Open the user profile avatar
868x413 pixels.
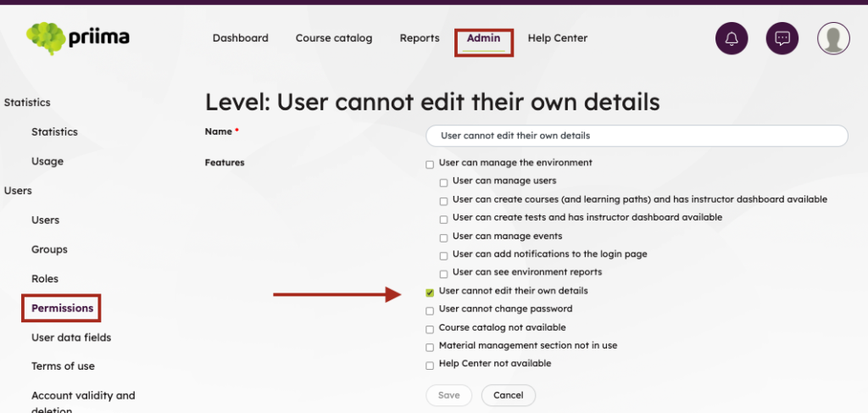833,38
